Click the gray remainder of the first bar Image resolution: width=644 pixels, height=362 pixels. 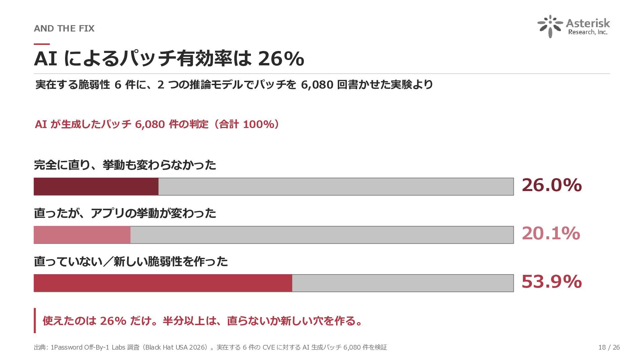tap(336, 186)
